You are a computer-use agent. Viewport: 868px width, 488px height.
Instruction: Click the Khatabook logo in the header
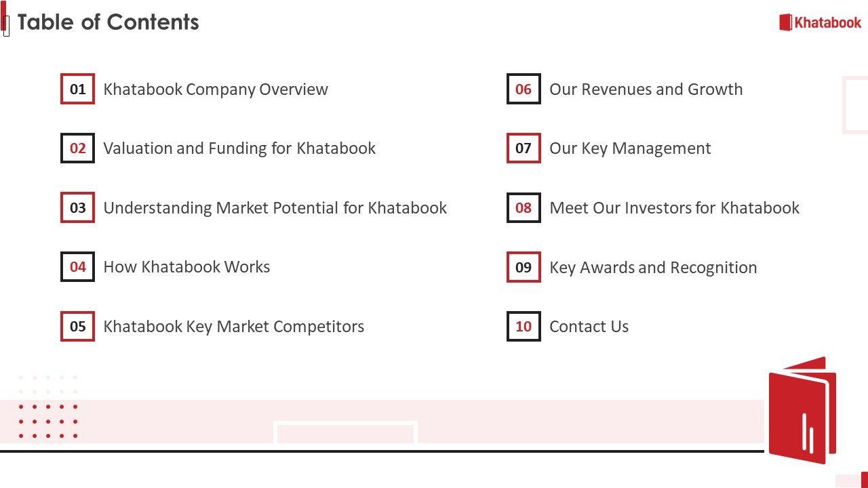(x=820, y=22)
